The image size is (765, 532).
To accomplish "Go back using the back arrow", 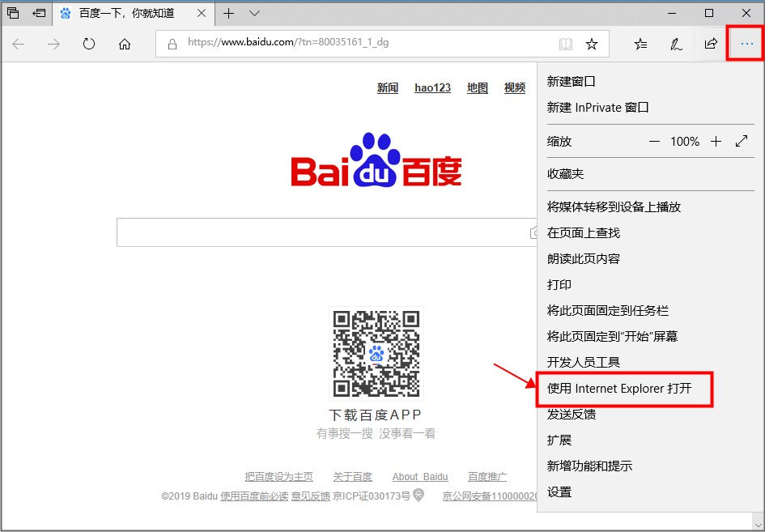I will pyautogui.click(x=19, y=44).
